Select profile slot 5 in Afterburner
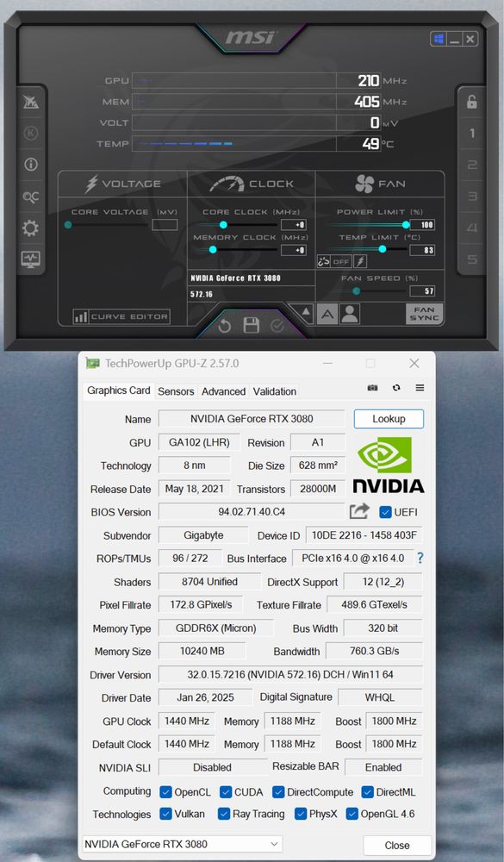 click(x=471, y=259)
